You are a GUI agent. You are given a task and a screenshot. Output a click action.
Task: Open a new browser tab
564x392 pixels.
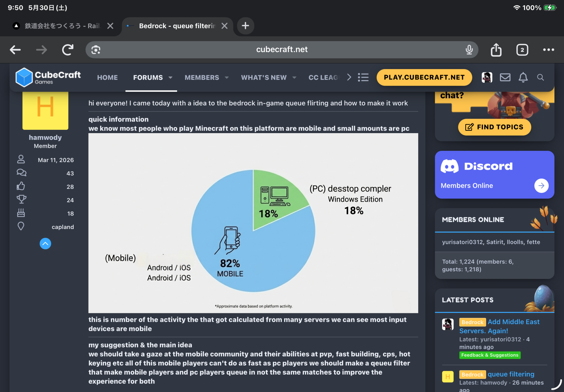click(245, 26)
